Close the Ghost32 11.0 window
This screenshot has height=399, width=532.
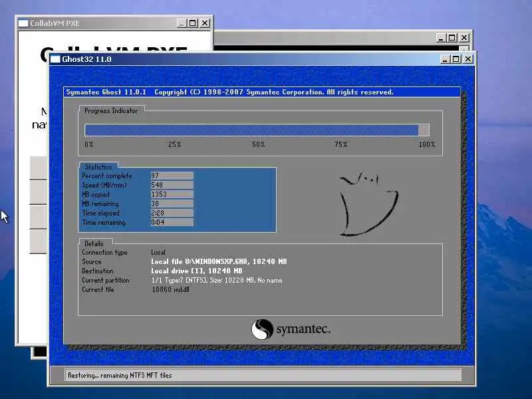point(468,59)
